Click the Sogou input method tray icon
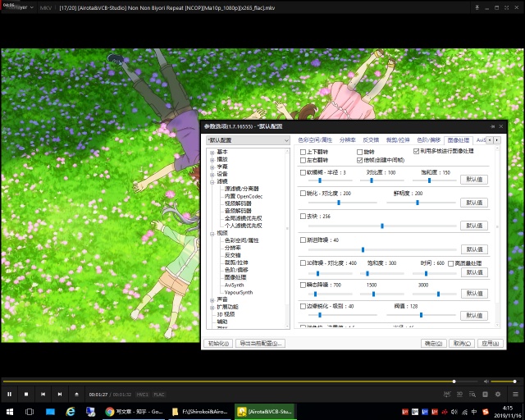Image resolution: width=525 pixels, height=420 pixels. pos(485,412)
